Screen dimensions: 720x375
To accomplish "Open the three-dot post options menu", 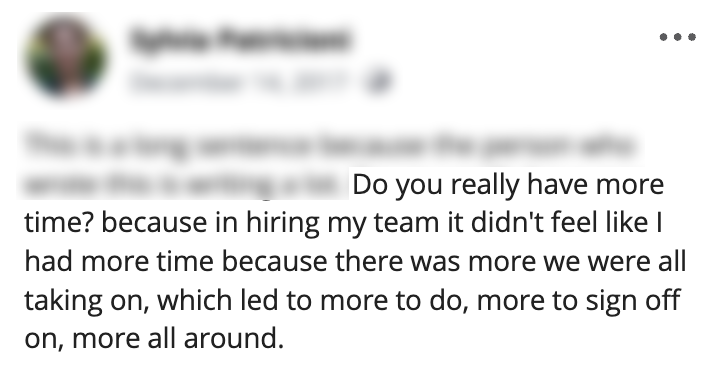I will pos(677,37).
